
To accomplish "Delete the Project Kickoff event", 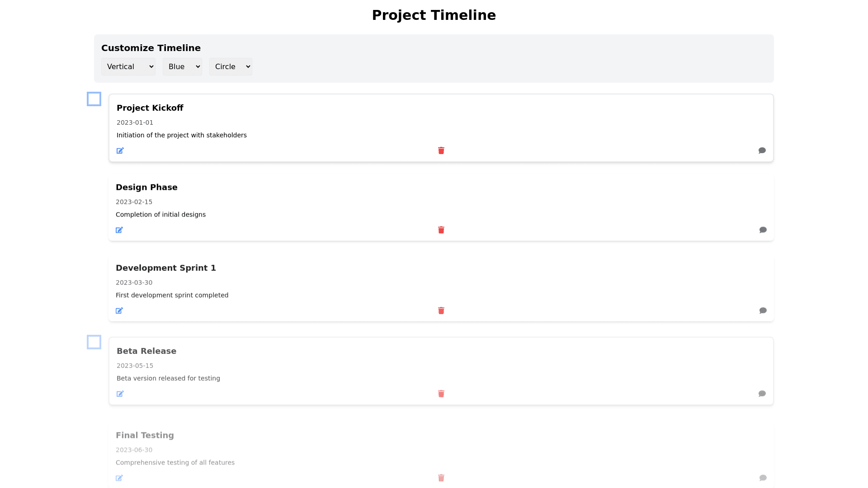I will (441, 150).
